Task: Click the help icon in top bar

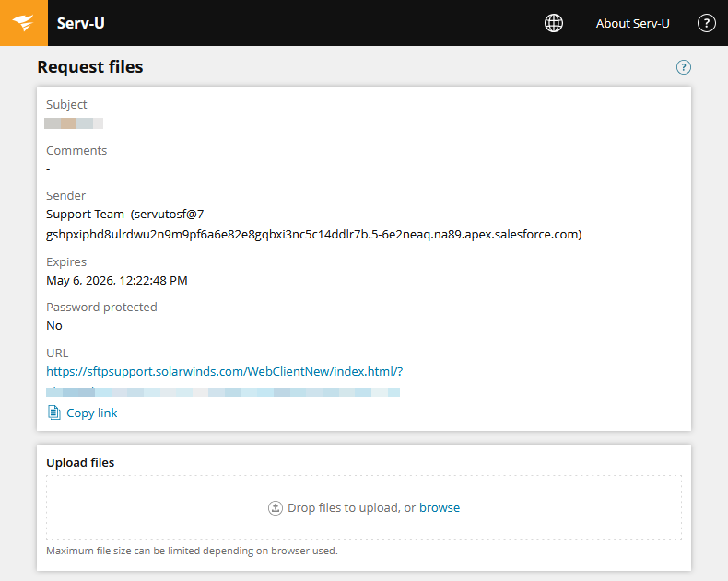Action: (706, 23)
